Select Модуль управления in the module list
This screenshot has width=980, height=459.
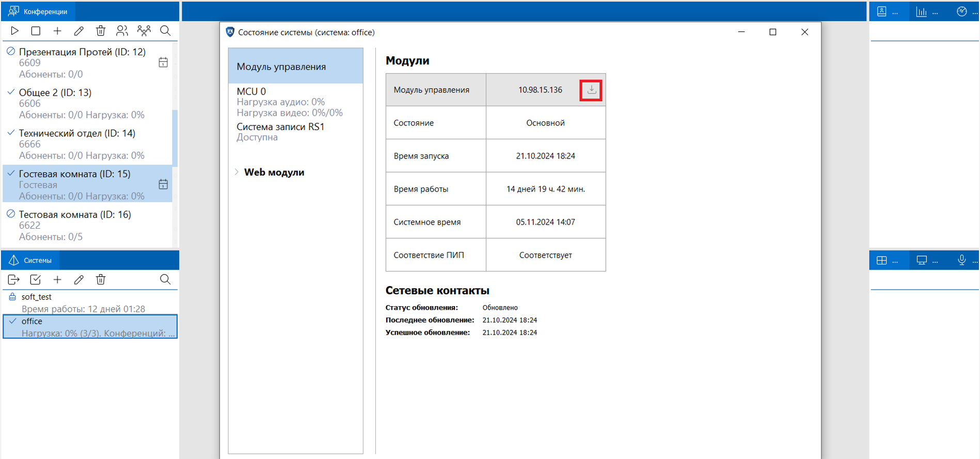click(x=296, y=66)
